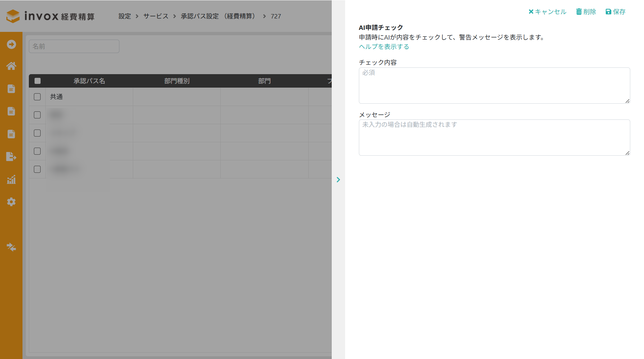Focus the 名前 search field
Image resolution: width=644 pixels, height=359 pixels.
point(74,46)
